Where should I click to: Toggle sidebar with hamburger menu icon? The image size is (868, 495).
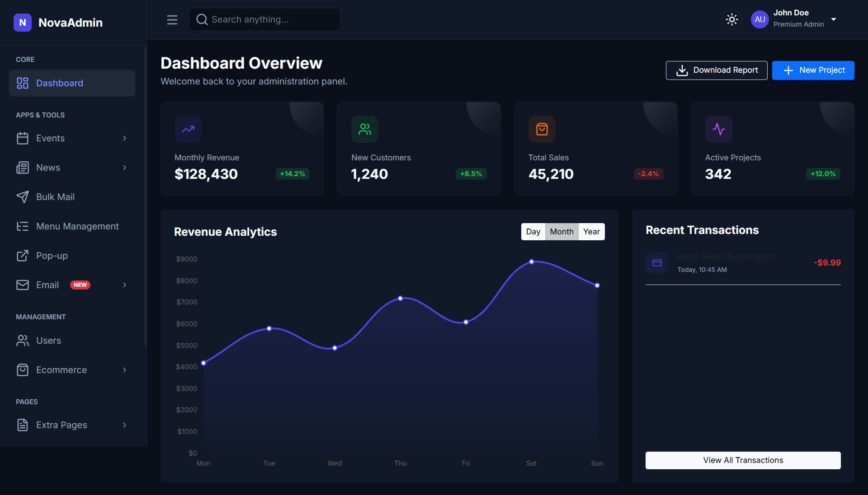click(172, 20)
